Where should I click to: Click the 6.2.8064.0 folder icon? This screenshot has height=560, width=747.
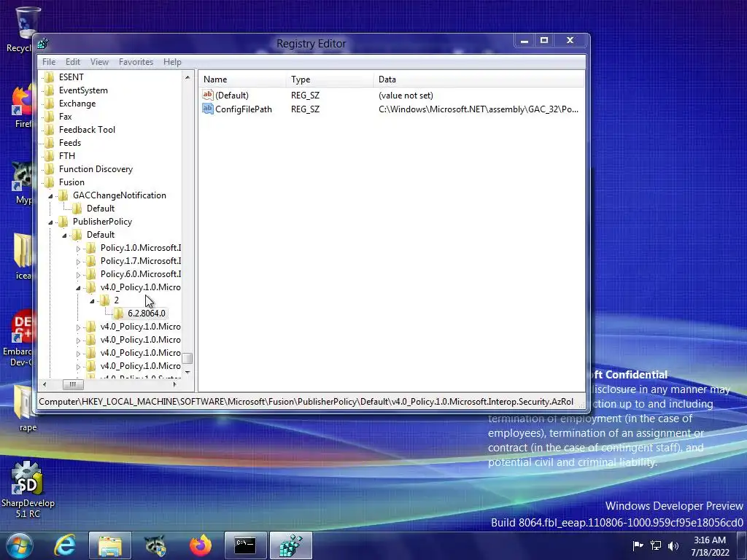click(119, 314)
